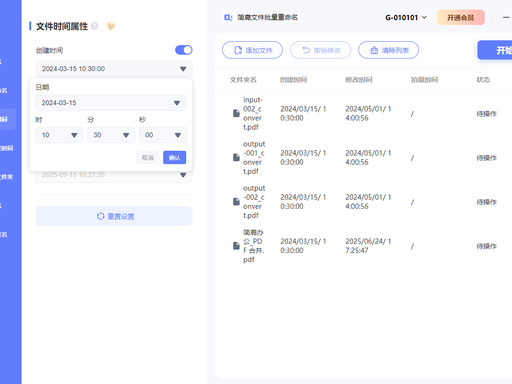
Task: Click the 待操作 status of output-002_convert.pdf
Action: pyautogui.click(x=486, y=202)
